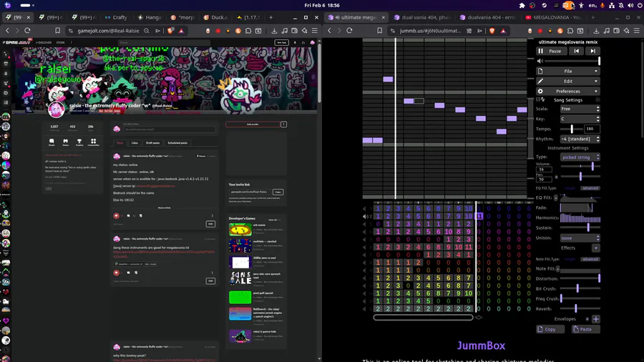Viewport: 644px width, 362px height.
Task: Adjust the instrument Volume slider
Action: tap(580, 166)
